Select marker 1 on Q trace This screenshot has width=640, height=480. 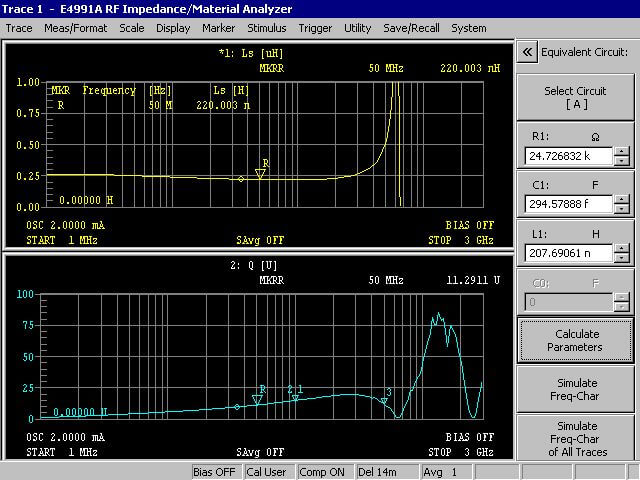point(296,398)
